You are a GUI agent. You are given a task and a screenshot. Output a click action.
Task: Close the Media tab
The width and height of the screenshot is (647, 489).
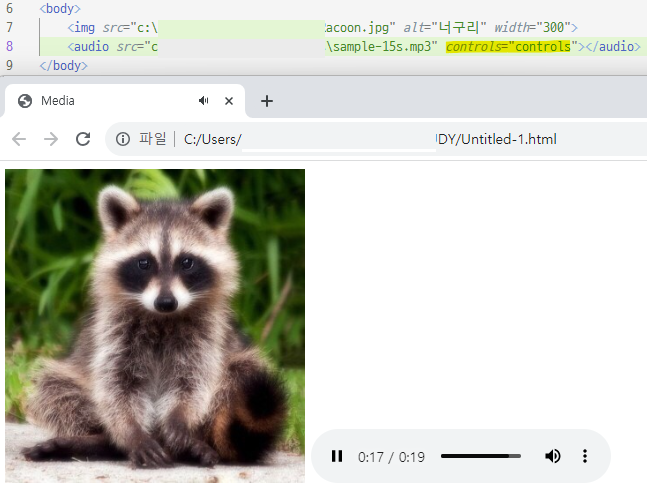229,101
